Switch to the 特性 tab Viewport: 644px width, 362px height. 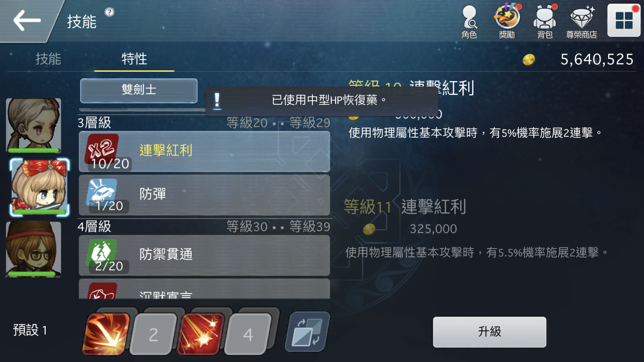tap(134, 59)
